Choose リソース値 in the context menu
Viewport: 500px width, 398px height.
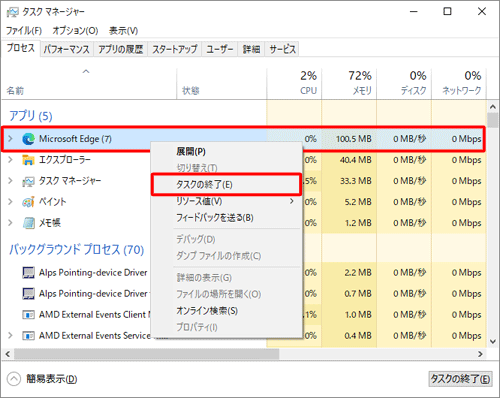coord(226,201)
